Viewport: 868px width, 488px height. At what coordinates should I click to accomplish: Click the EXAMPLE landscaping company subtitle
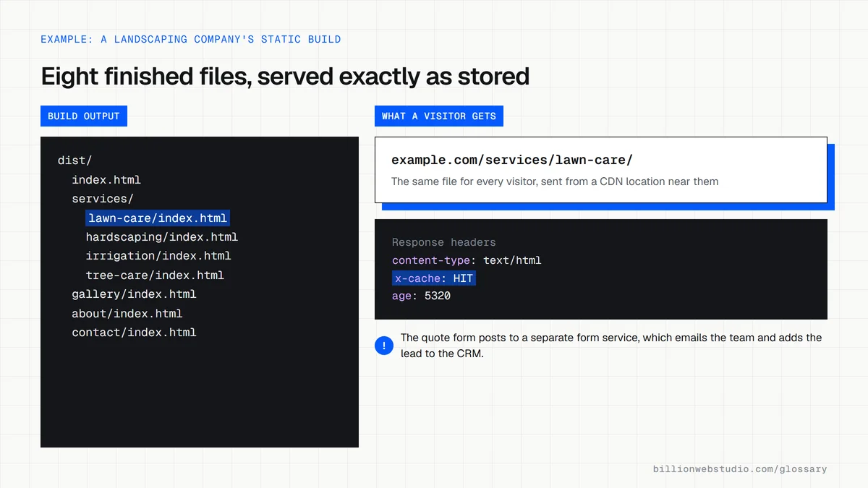(x=191, y=39)
